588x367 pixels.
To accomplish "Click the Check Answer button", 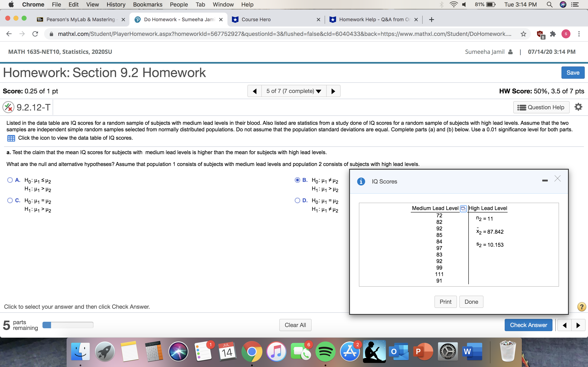I will point(529,325).
